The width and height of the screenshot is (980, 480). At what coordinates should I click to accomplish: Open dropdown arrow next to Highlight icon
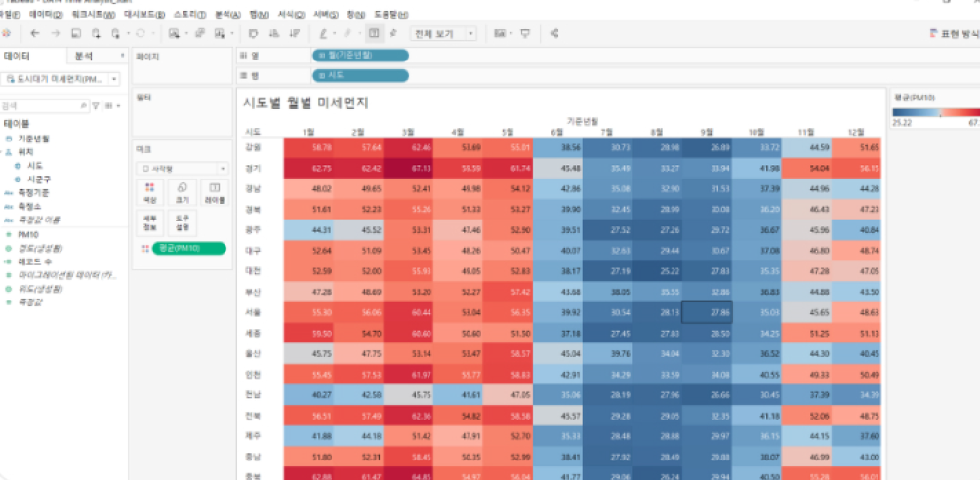335,34
